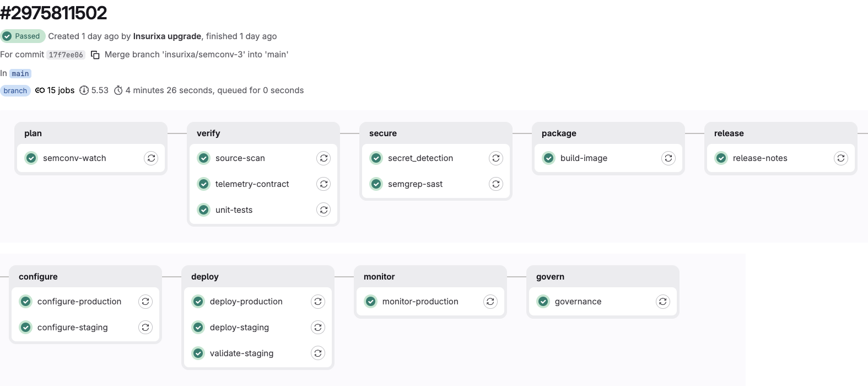Retry the configure-production job
868x386 pixels.
tap(145, 302)
